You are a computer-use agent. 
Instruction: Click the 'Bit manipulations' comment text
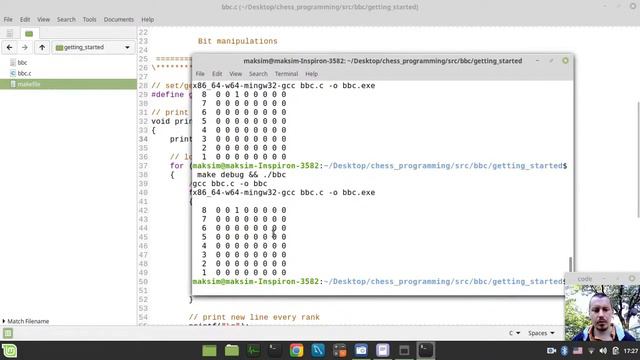238,41
